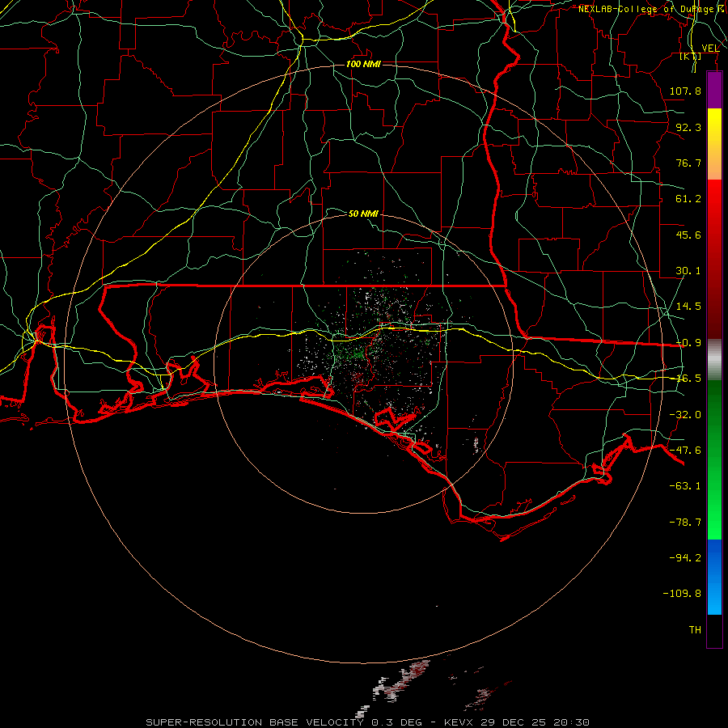Click the -63.1 velocity scale value

point(685,486)
